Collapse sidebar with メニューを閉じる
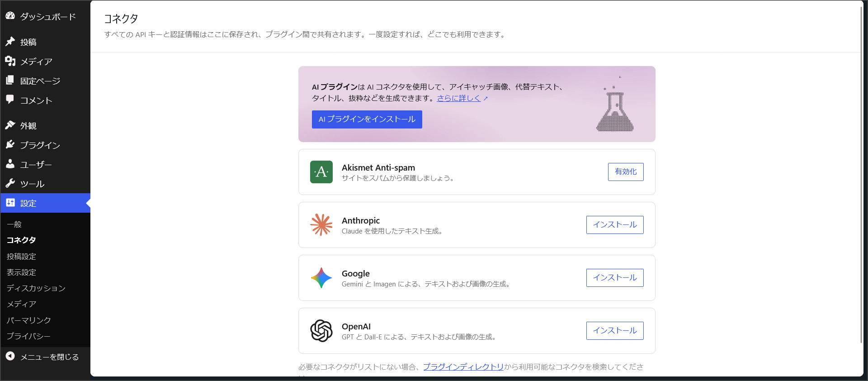Image resolution: width=868 pixels, height=381 pixels. [45, 357]
